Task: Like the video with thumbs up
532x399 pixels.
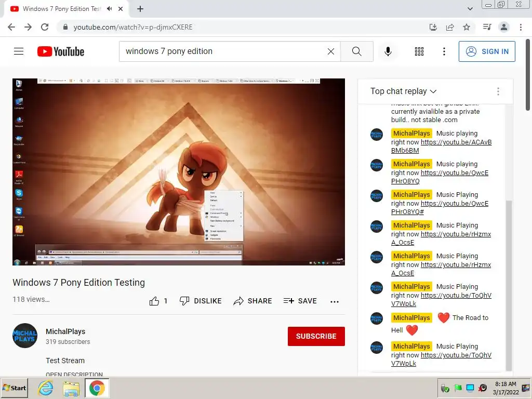Action: pos(158,301)
